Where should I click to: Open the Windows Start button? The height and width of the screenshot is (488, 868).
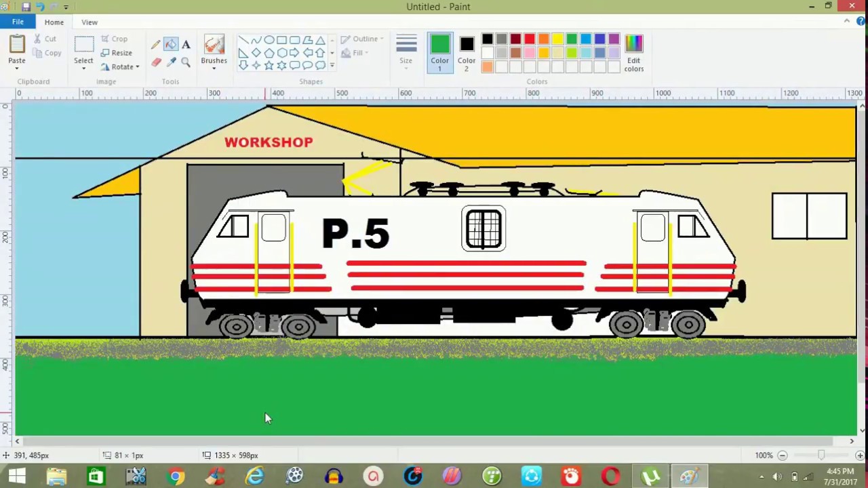click(x=17, y=476)
